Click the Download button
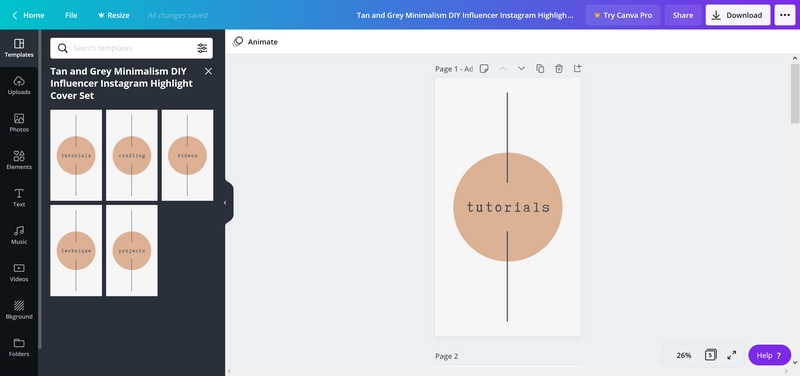Image resolution: width=800 pixels, height=376 pixels. [738, 15]
